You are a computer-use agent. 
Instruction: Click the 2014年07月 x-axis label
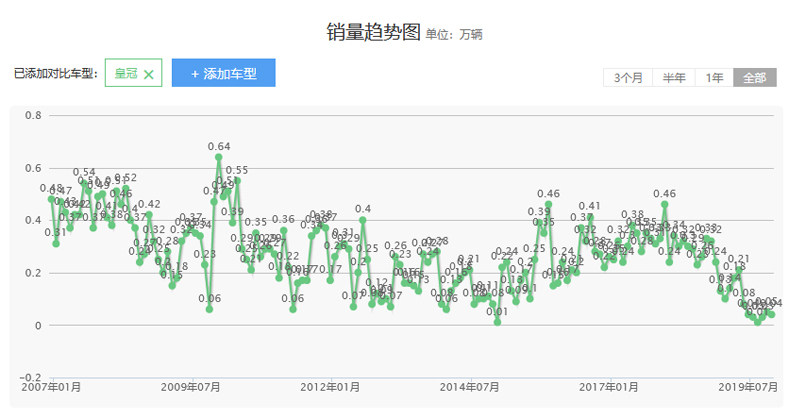pos(469,386)
